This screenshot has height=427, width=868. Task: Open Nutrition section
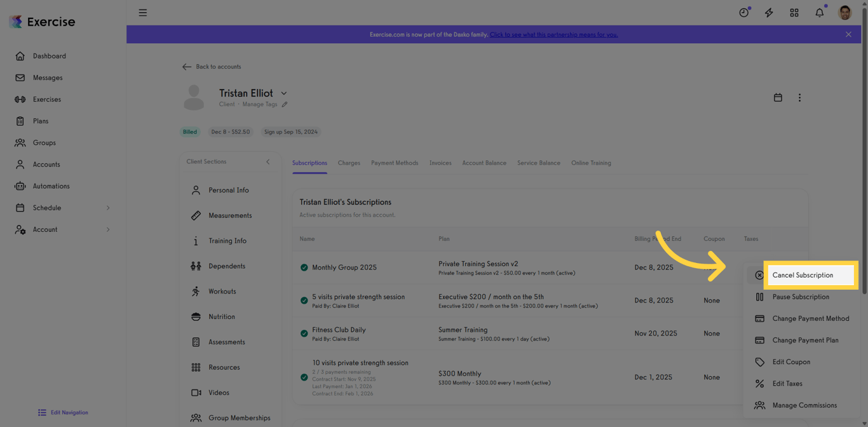222,317
